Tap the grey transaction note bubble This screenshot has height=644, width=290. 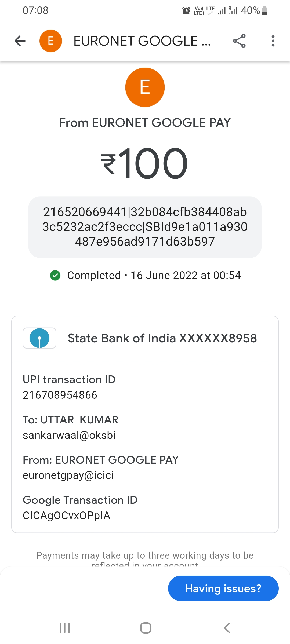[145, 227]
